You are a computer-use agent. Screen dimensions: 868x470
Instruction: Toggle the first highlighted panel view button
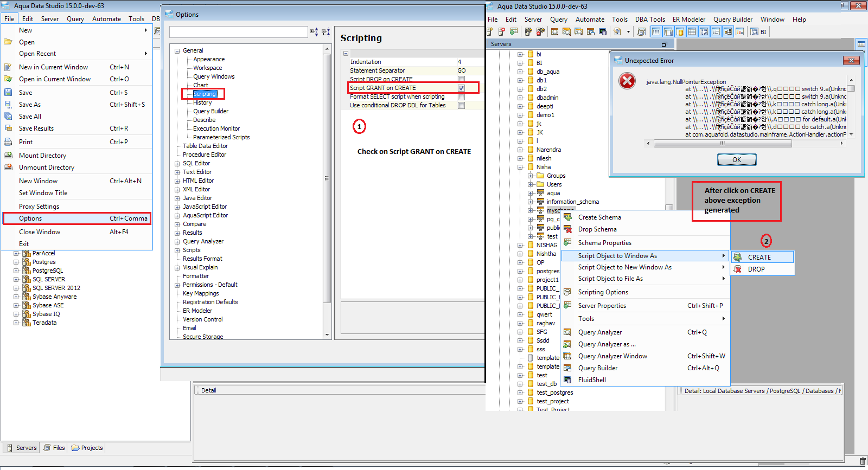[656, 32]
